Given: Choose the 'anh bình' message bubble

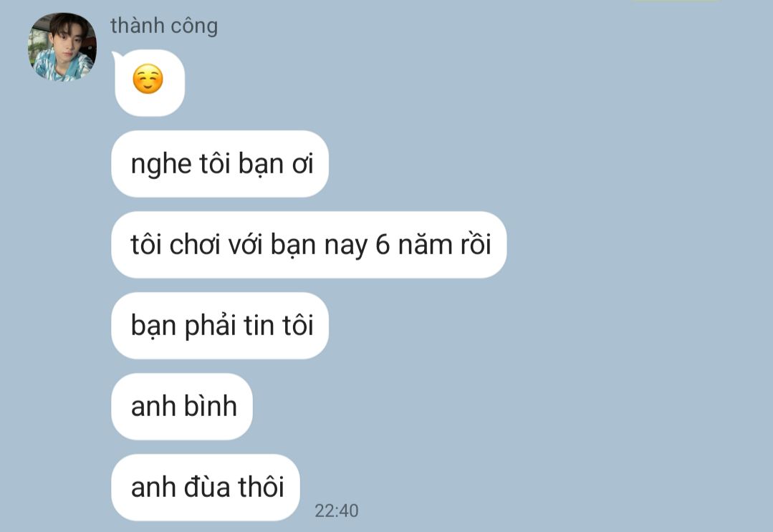Looking at the screenshot, I should (x=182, y=407).
